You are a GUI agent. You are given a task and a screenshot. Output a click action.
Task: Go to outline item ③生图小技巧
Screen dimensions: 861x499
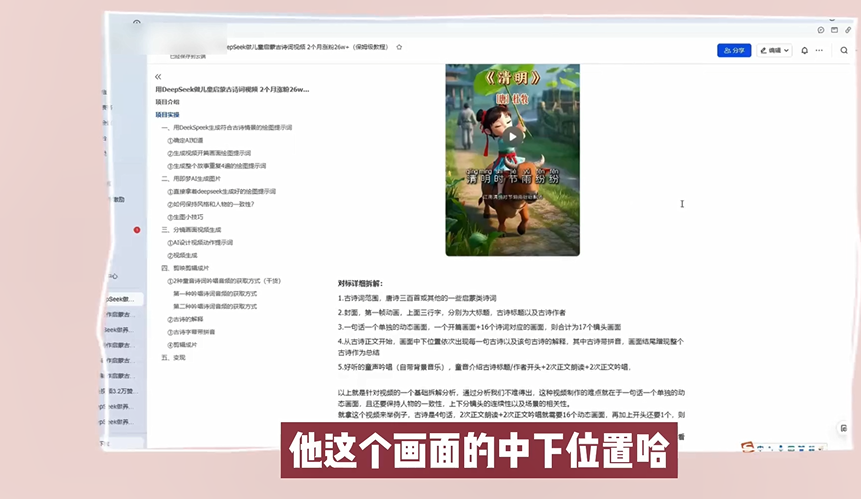pos(185,217)
